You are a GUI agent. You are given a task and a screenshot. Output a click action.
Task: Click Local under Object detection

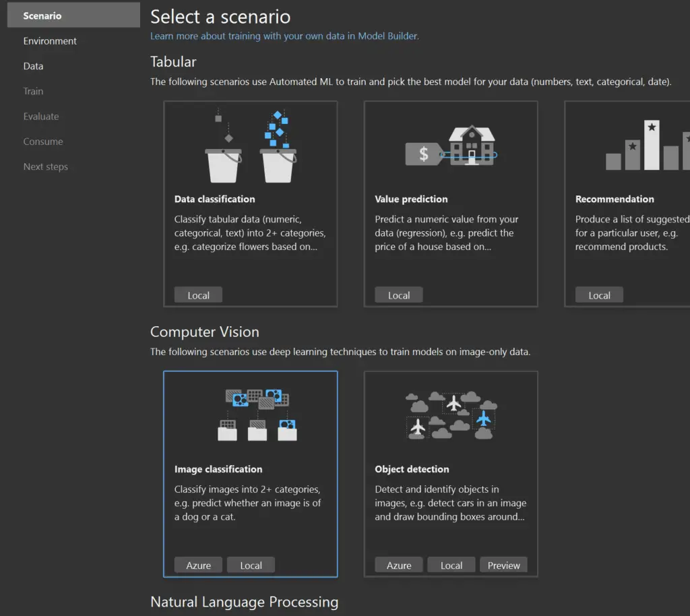451,565
